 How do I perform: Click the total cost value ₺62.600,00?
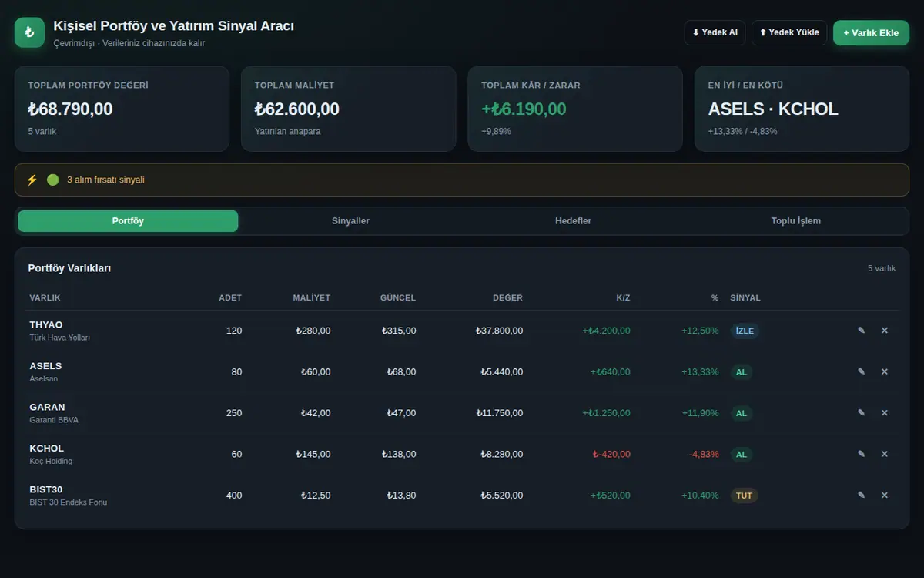297,109
